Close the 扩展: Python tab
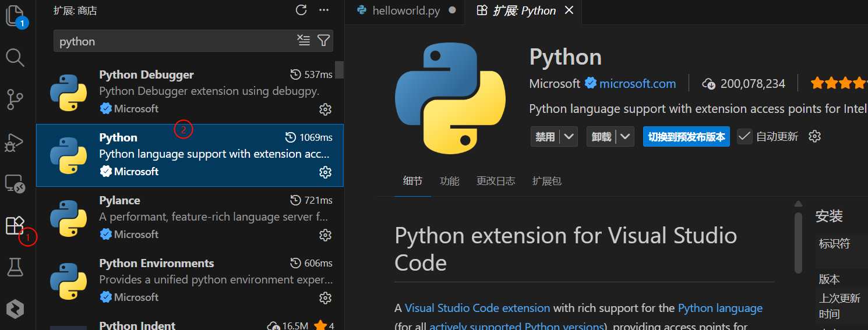The width and height of the screenshot is (868, 330). click(x=569, y=10)
